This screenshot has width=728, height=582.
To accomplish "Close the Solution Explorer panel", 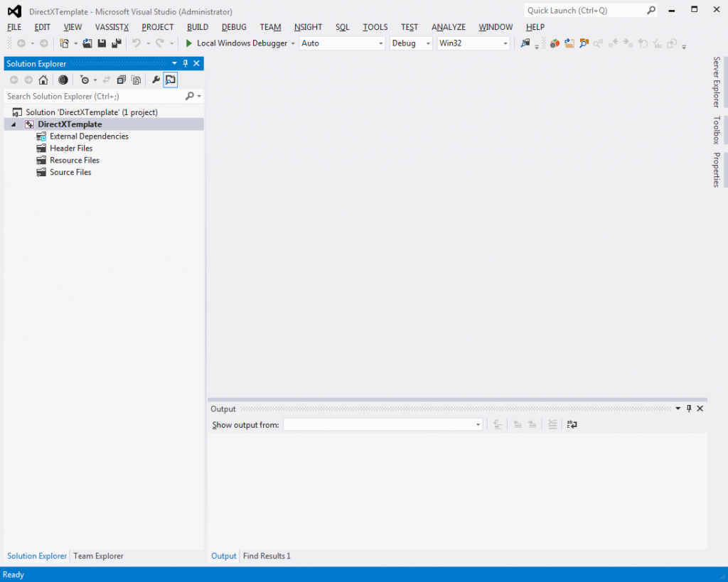I will [x=197, y=63].
